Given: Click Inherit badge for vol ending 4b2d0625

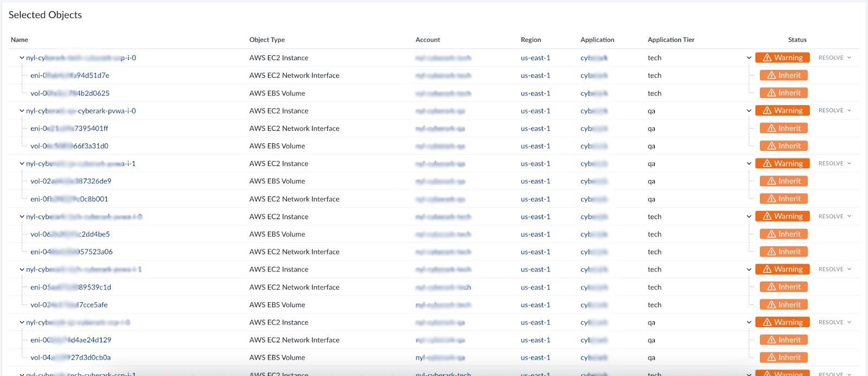Looking at the screenshot, I should 784,93.
